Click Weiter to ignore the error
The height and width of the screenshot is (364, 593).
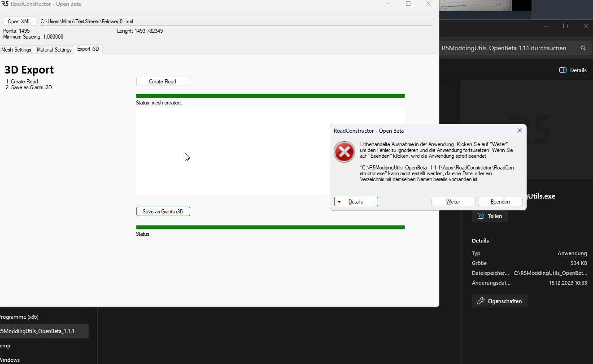[453, 202]
